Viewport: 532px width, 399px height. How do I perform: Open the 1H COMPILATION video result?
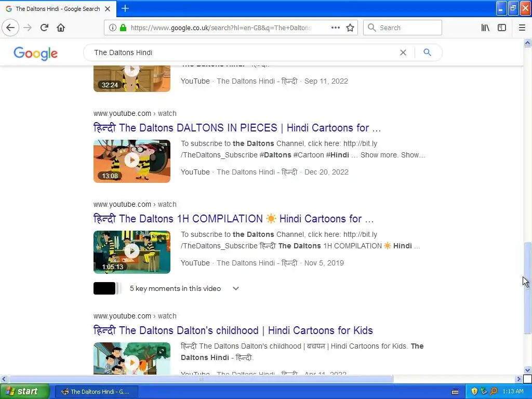pos(233,219)
